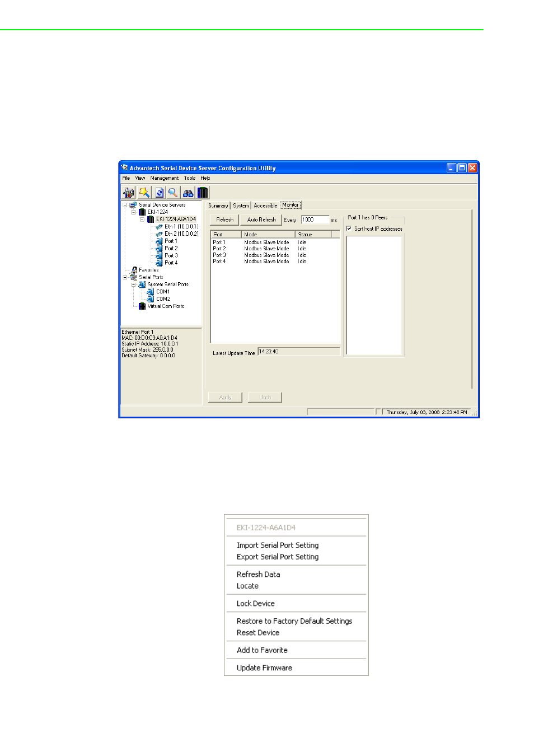Choose Import Serial Port Setting from context menu

[278, 545]
